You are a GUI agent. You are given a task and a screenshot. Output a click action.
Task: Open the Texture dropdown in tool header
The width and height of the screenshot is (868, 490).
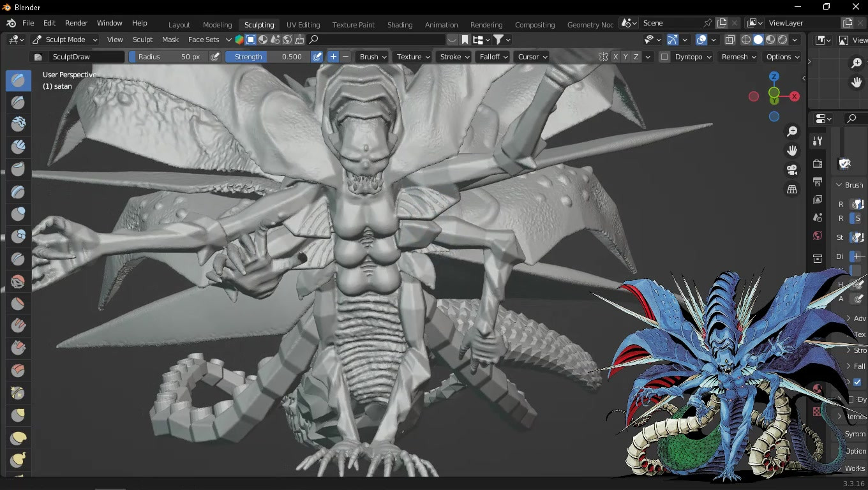[413, 57]
